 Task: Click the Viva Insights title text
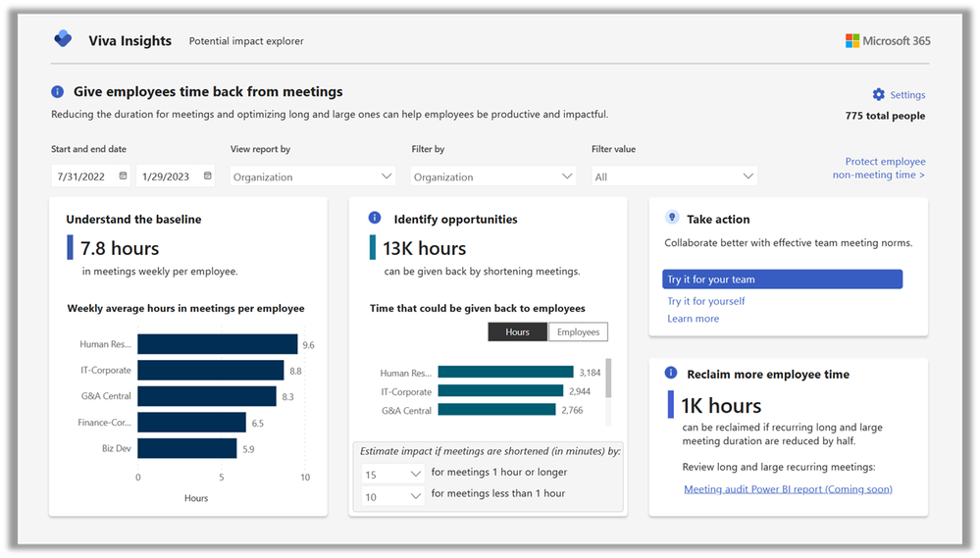point(130,41)
